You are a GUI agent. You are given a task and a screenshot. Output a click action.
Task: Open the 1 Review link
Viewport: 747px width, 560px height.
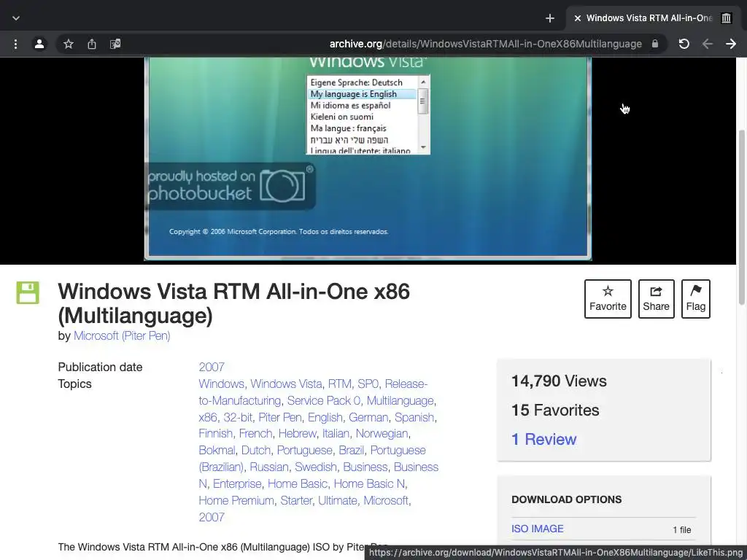[543, 439]
